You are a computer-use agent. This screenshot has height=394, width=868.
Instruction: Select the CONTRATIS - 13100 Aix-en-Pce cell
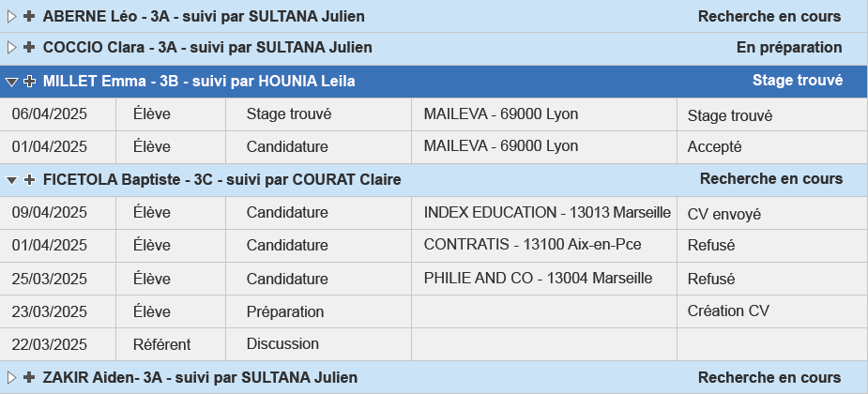[544, 246]
